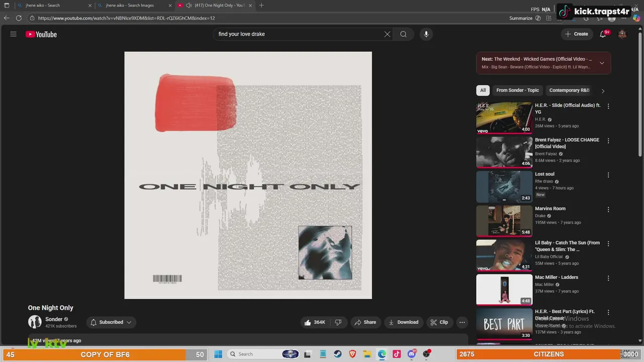The image size is (644, 362).
Task: Open Windows Start menu
Action: [218, 354]
